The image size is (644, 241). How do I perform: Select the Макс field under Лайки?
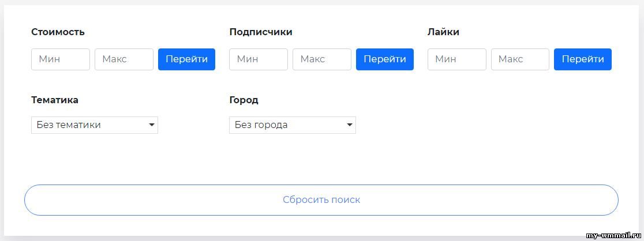(520, 59)
